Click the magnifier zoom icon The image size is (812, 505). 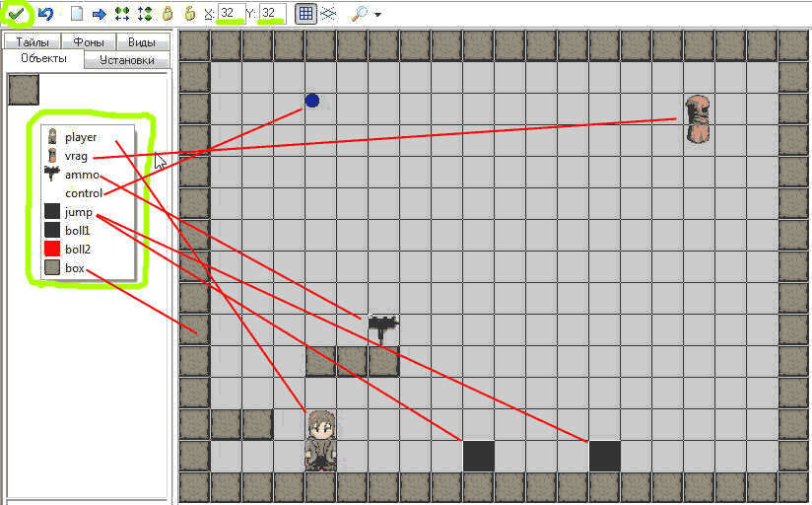pyautogui.click(x=360, y=14)
